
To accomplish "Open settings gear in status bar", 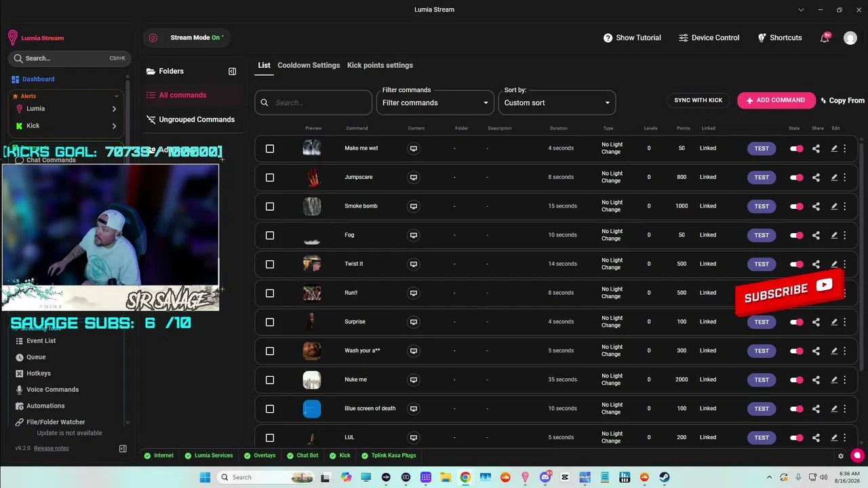I will tap(841, 456).
